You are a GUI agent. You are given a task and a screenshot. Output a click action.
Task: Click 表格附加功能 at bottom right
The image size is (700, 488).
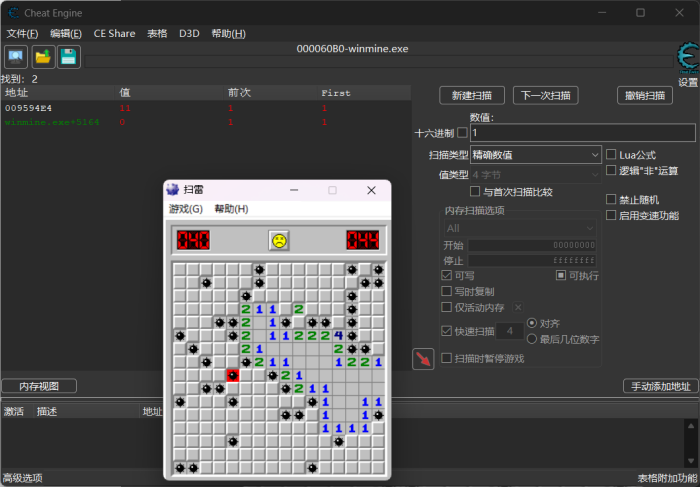pyautogui.click(x=667, y=478)
